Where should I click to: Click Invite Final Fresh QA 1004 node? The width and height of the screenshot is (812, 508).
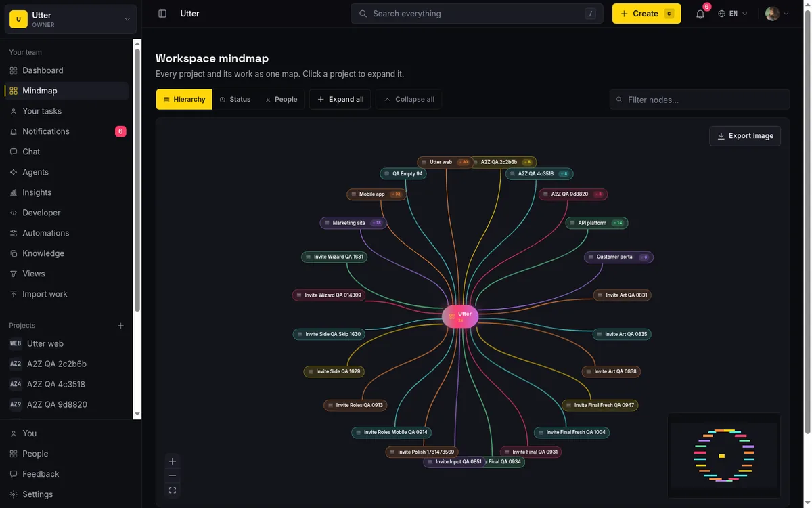coord(572,433)
